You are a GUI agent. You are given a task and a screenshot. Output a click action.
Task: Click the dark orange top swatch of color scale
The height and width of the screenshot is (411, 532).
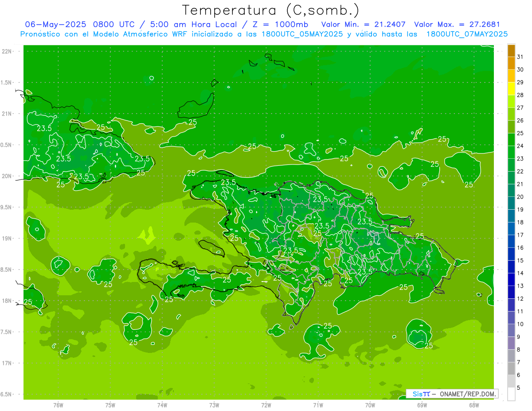point(511,51)
